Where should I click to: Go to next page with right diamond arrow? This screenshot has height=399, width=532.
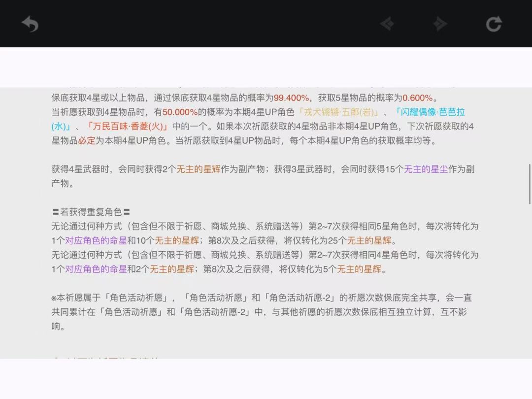(439, 24)
